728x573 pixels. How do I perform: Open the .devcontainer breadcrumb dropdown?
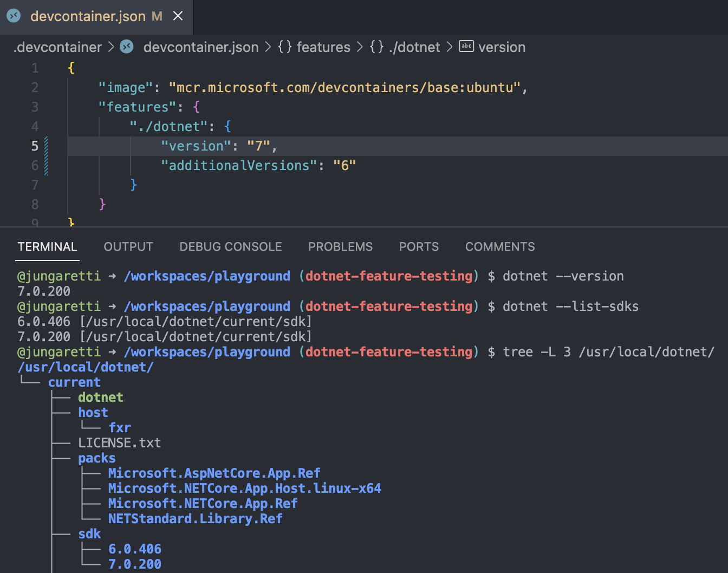pos(57,47)
